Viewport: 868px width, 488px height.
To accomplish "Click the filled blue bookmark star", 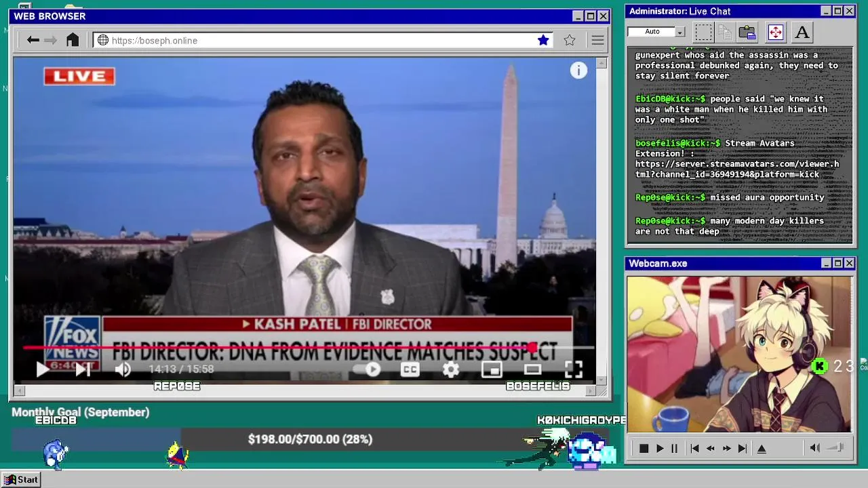I will click(x=543, y=40).
